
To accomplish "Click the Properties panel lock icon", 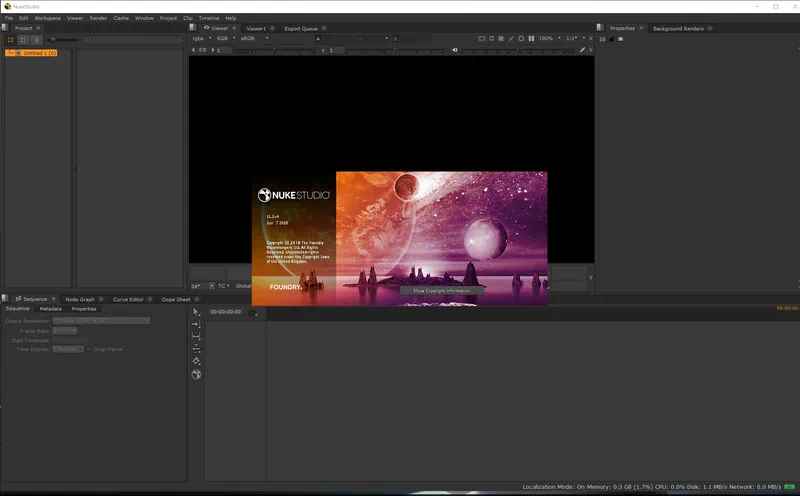I will 611,39.
